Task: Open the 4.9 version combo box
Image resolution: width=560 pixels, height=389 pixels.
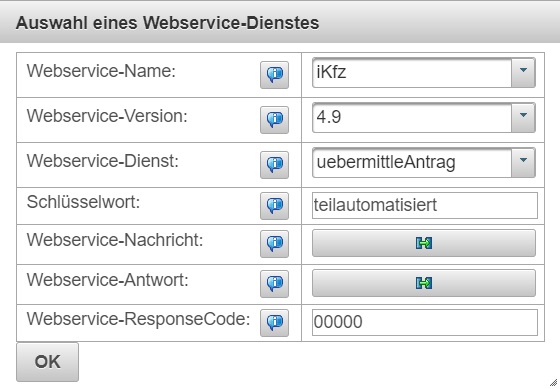Action: (424, 118)
